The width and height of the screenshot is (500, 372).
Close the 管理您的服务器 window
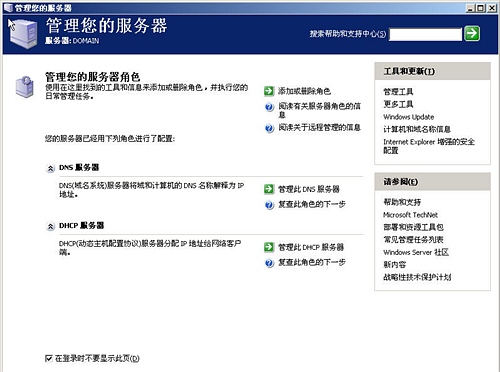point(492,8)
